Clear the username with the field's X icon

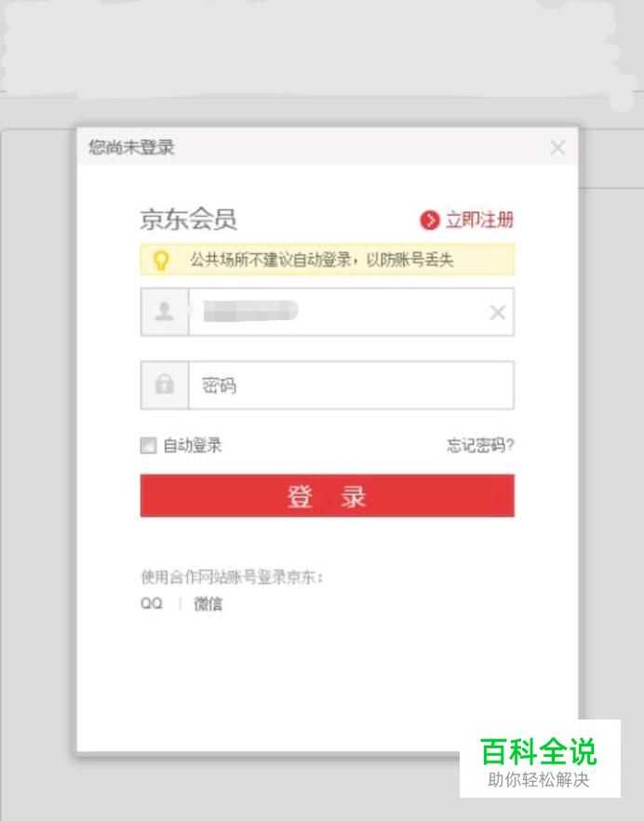click(497, 313)
